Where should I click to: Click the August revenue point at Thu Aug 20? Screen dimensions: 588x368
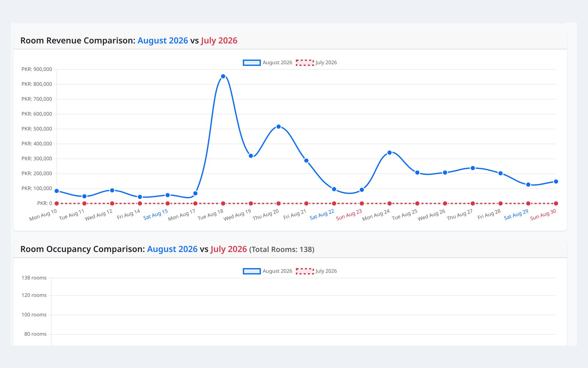279,127
